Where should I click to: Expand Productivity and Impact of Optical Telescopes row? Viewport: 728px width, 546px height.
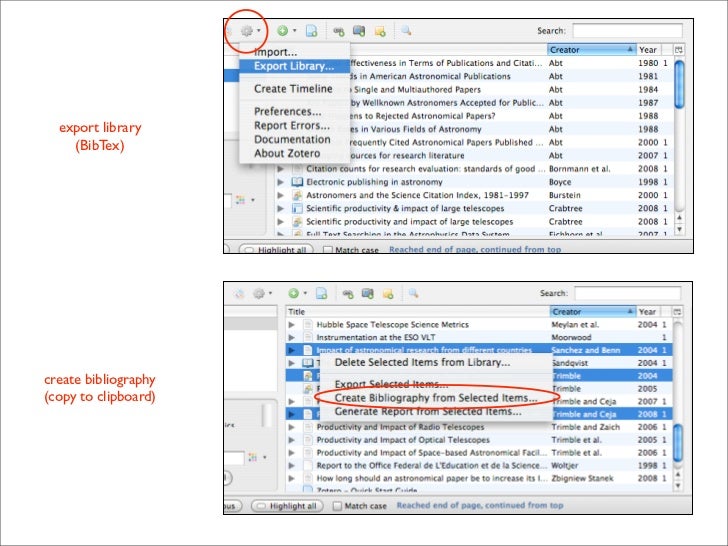click(x=292, y=440)
